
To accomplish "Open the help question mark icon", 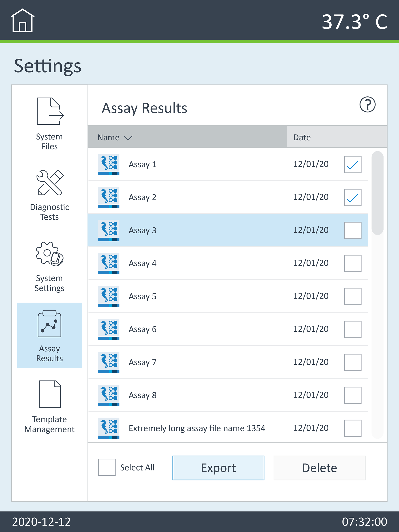I will (367, 104).
